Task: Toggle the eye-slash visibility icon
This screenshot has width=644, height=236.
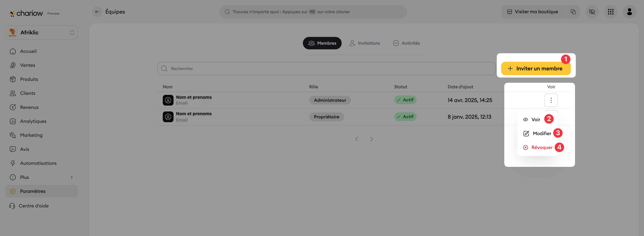Action: 592,12
